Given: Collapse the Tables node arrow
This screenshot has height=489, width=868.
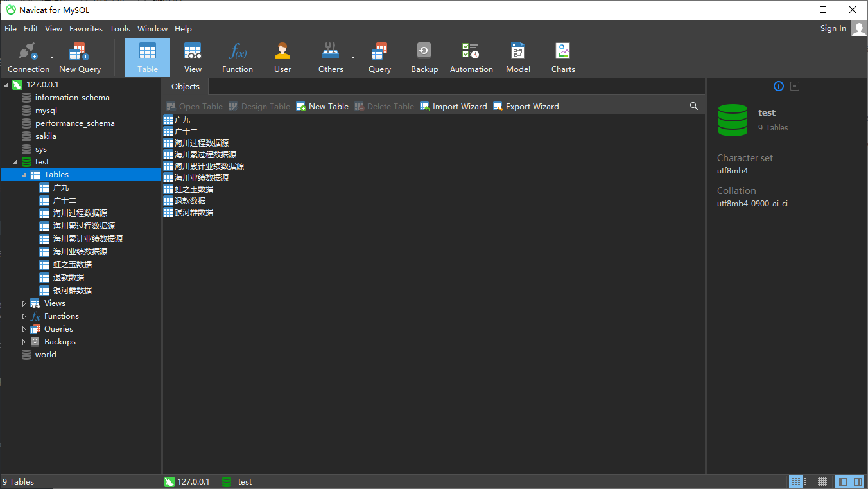Looking at the screenshot, I should pyautogui.click(x=24, y=175).
